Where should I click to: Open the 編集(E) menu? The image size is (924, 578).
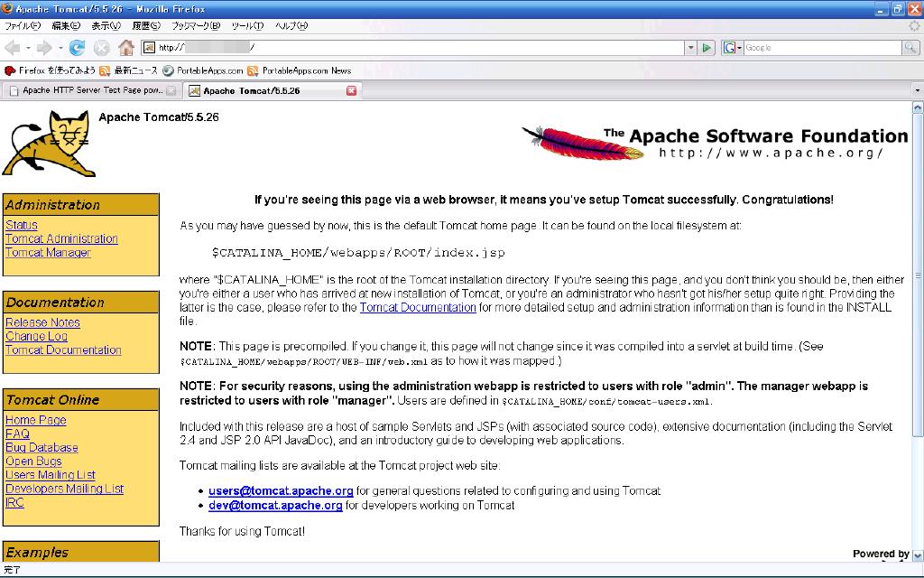(x=65, y=26)
